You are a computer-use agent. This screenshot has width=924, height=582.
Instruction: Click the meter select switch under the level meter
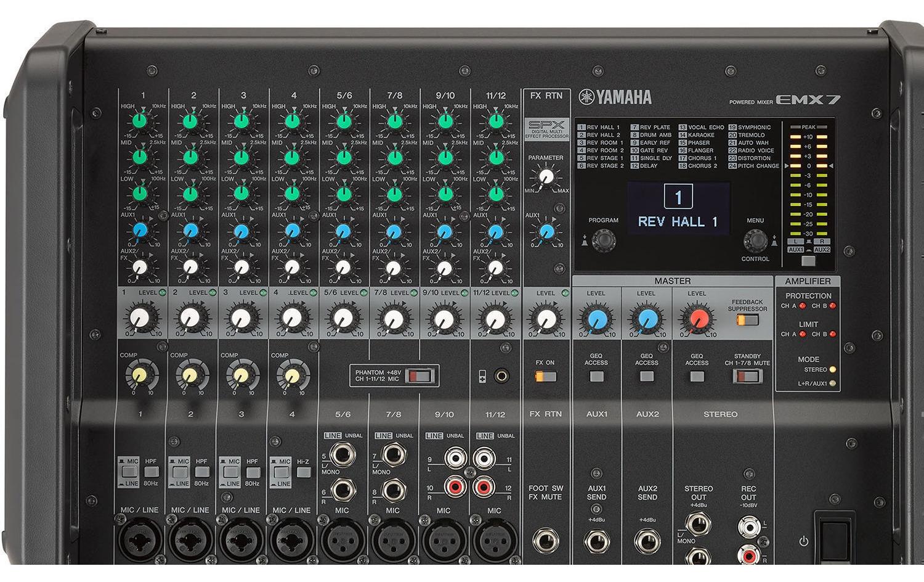tap(808, 260)
